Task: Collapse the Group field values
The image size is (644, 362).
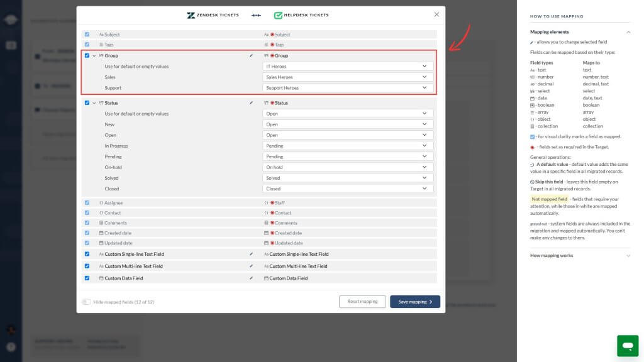Action: coord(94,56)
